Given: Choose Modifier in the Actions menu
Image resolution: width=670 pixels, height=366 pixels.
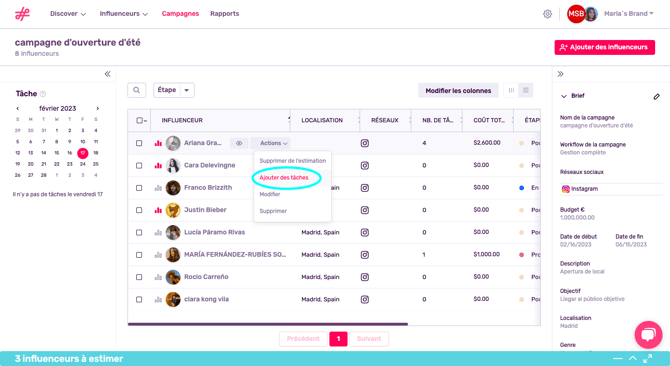Looking at the screenshot, I should 270,194.
